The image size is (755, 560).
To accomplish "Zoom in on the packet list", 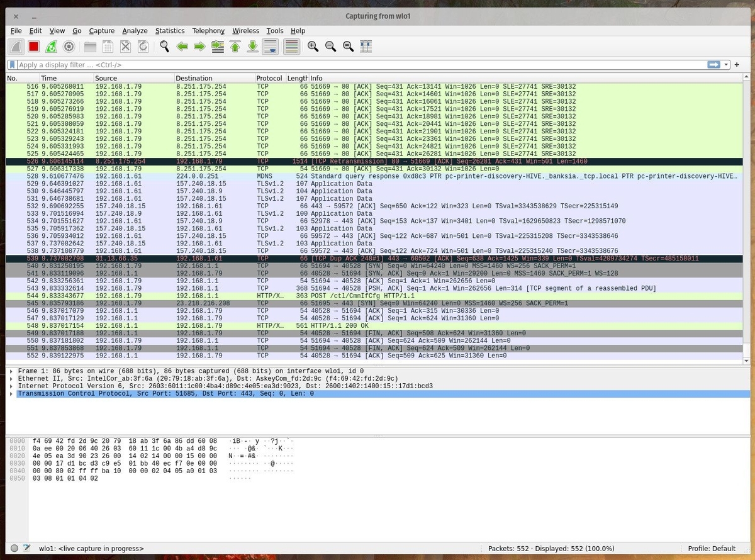I will click(x=313, y=46).
